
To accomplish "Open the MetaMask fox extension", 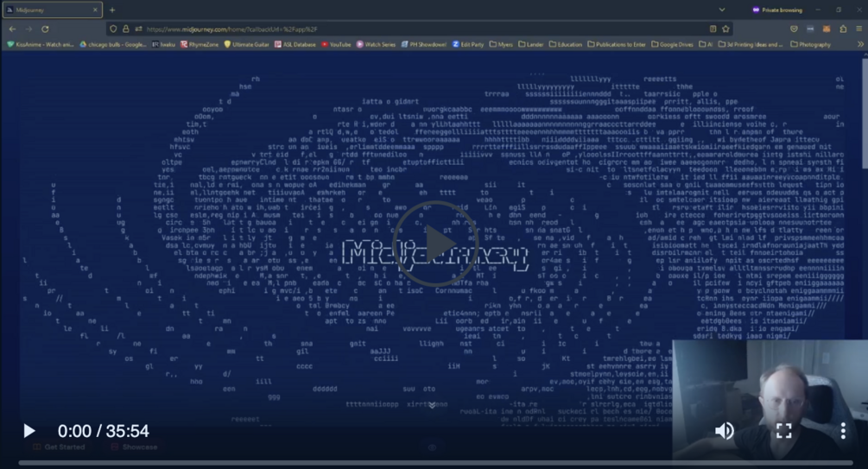I will tap(827, 29).
